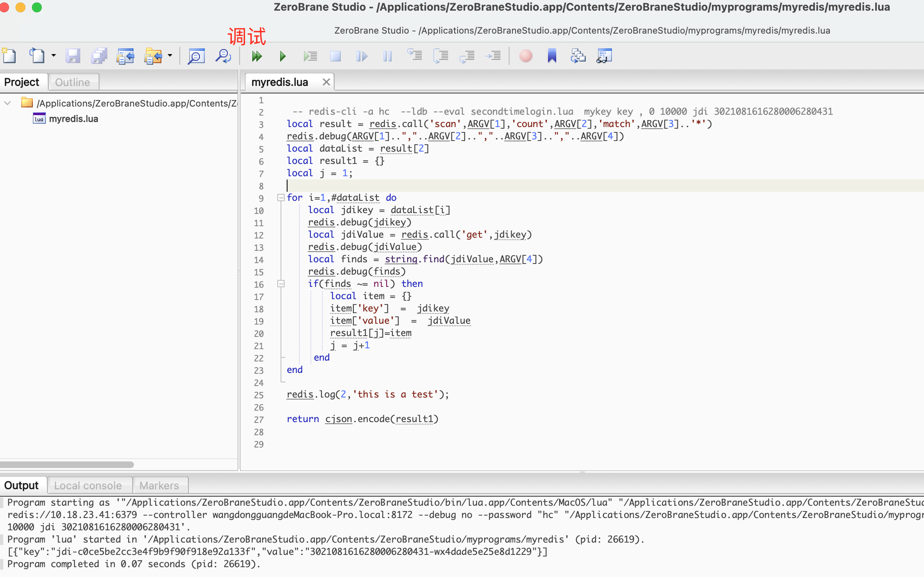Create a new document with toolbar icon

[9, 56]
